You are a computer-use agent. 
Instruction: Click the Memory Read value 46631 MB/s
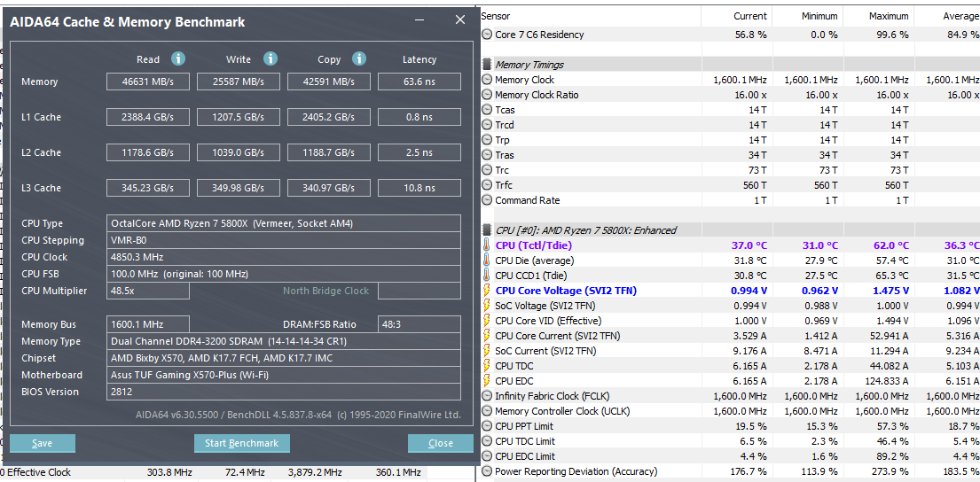pos(148,82)
